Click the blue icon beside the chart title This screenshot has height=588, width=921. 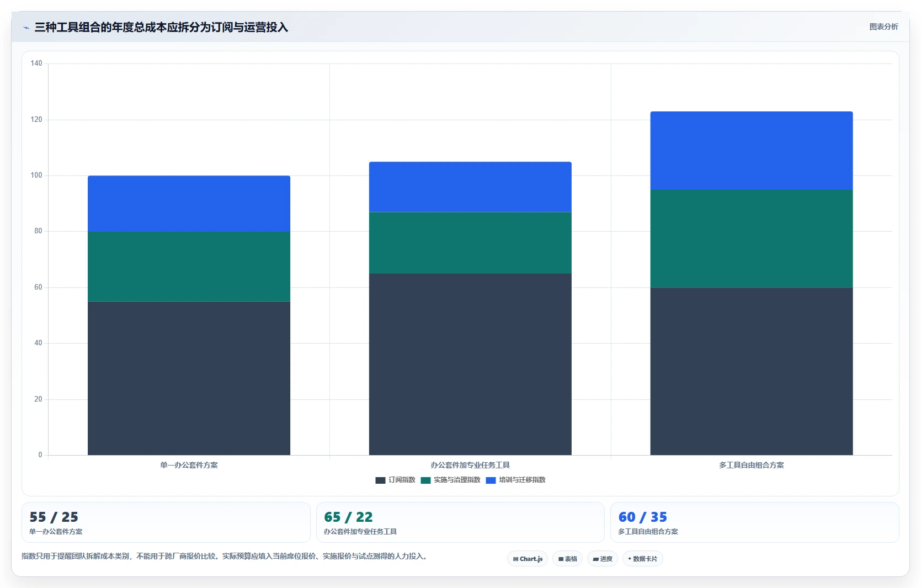26,28
